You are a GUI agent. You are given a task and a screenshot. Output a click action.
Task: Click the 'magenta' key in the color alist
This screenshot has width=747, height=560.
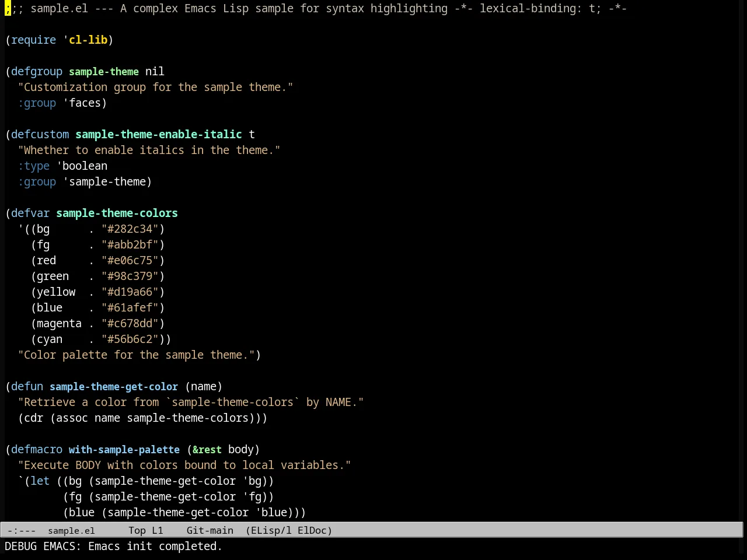pyautogui.click(x=59, y=323)
